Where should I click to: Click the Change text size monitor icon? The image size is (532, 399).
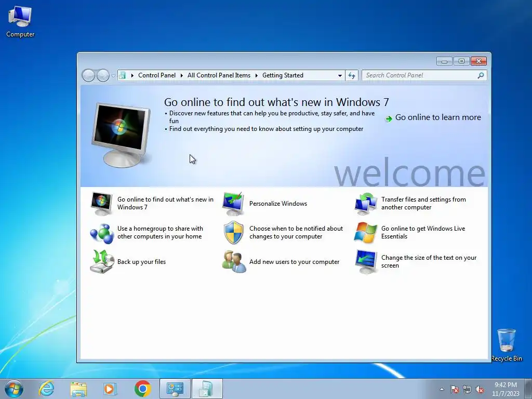pos(366,262)
